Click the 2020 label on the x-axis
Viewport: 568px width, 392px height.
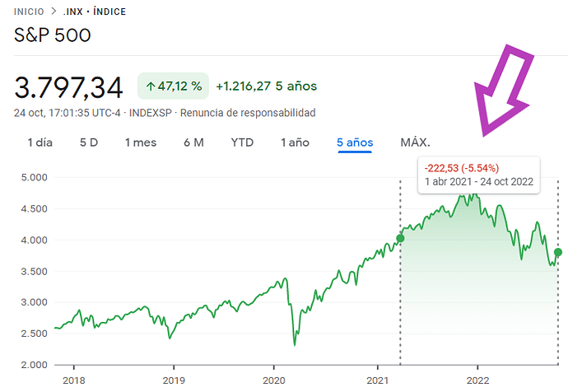(x=274, y=380)
